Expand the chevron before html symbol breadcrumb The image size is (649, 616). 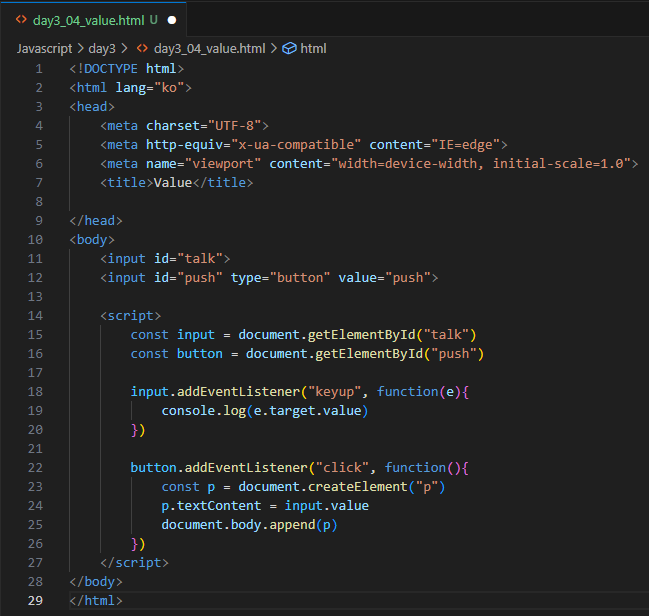274,48
